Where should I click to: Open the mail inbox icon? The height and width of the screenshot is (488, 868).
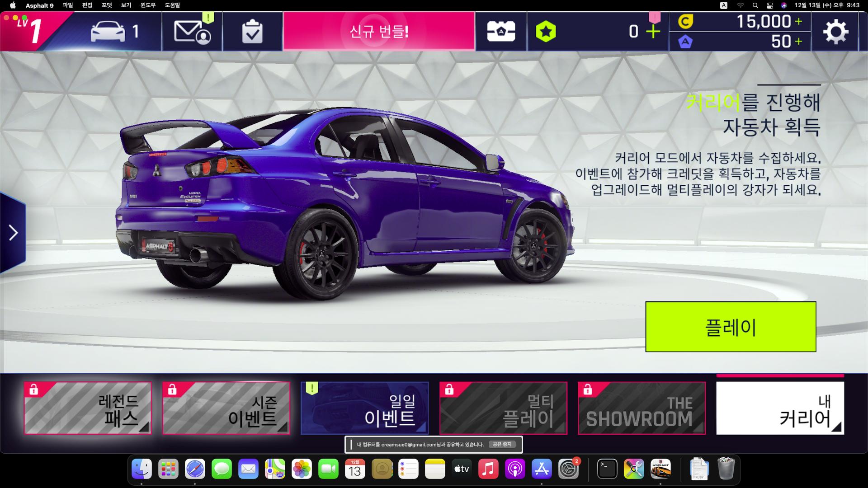click(192, 32)
